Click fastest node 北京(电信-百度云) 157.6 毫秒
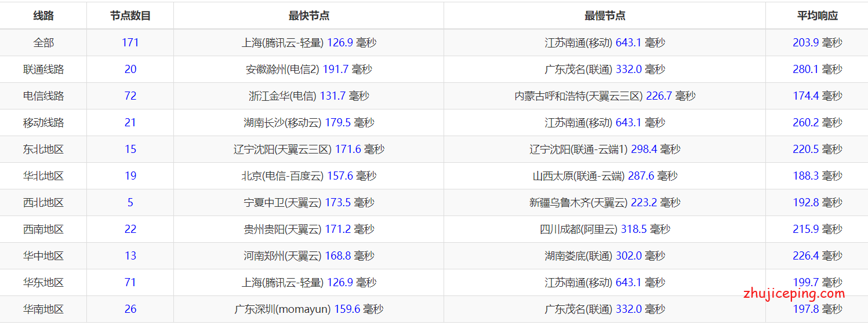Image resolution: width=868 pixels, height=325 pixels. click(309, 176)
